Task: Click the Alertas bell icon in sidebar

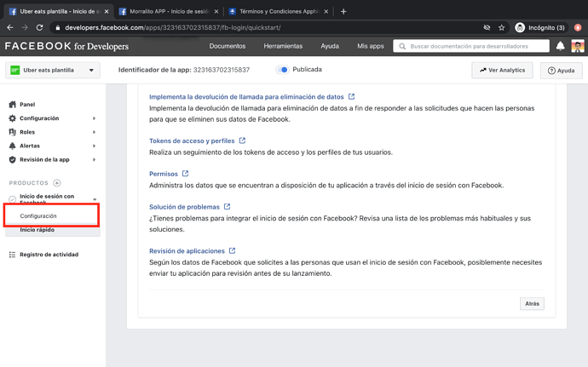Action: tap(13, 146)
